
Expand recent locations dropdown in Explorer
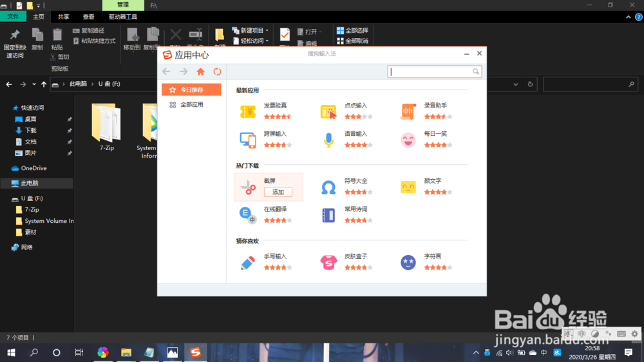coord(33,84)
